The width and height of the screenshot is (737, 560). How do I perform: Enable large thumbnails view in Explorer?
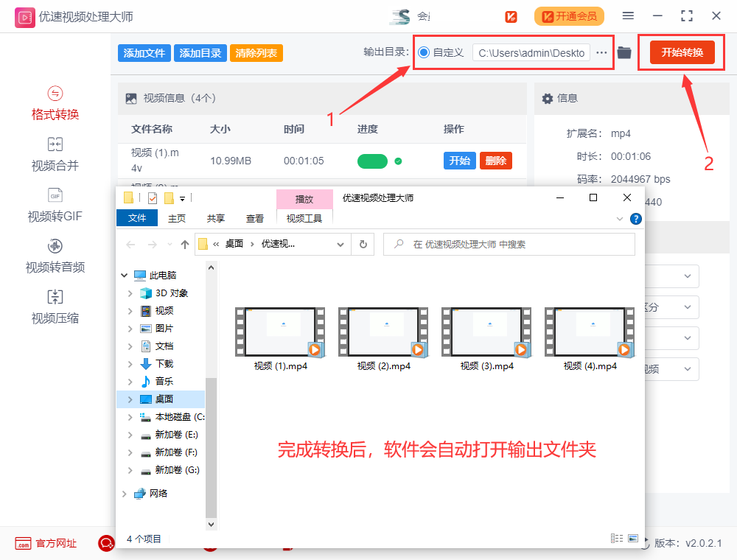pos(632,538)
